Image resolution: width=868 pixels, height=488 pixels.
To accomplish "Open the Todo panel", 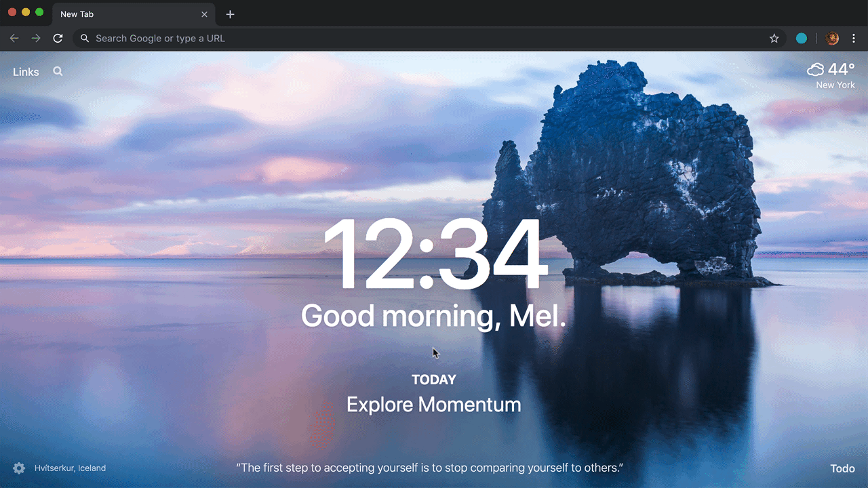I will pos(843,469).
